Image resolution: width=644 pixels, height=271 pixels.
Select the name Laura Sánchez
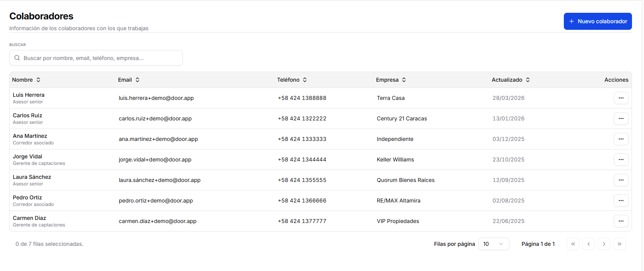pos(32,177)
